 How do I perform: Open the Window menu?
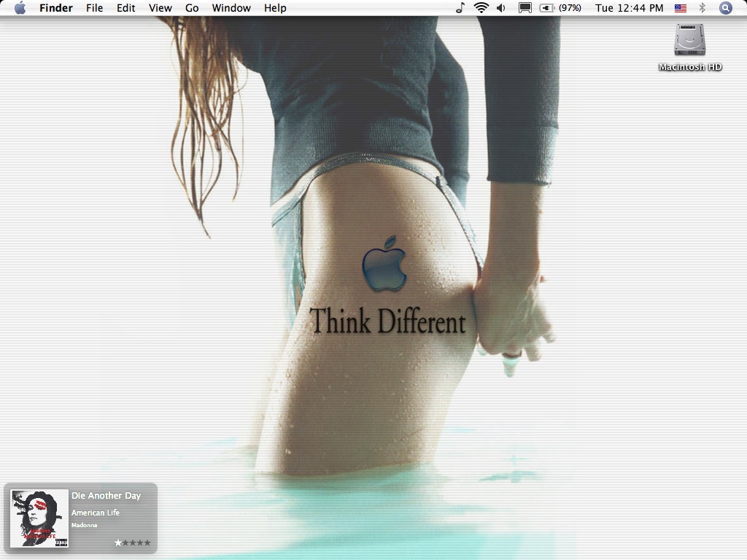click(x=231, y=8)
